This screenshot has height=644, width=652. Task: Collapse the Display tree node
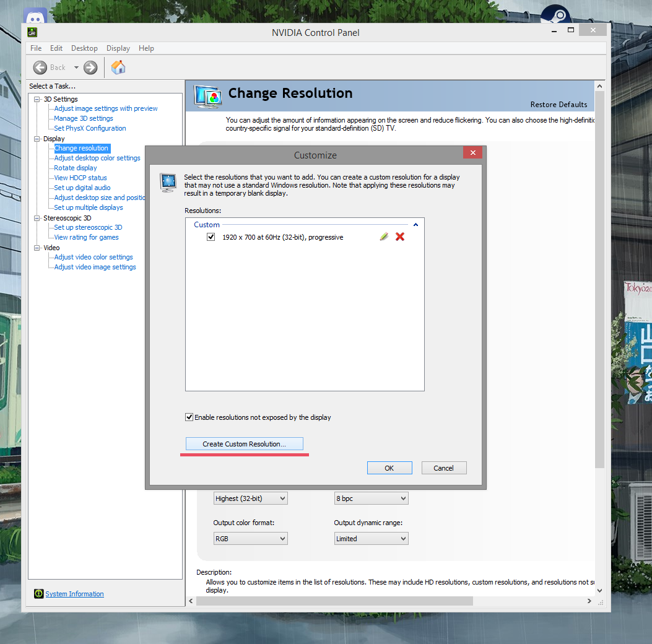tap(37, 139)
